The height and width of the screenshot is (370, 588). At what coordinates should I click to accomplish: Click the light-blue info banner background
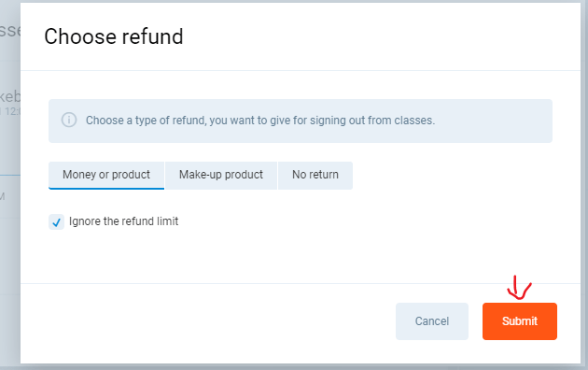(301, 121)
